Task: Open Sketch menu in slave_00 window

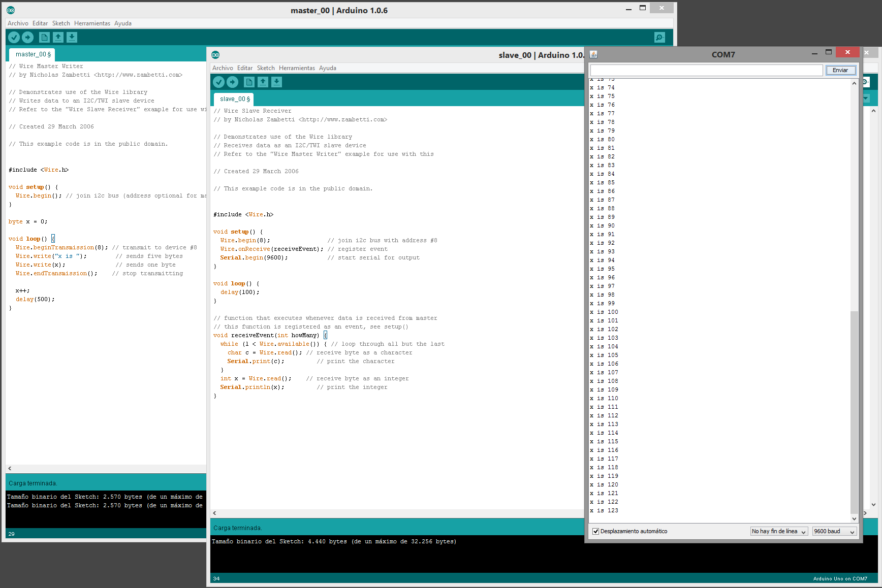Action: [x=266, y=68]
